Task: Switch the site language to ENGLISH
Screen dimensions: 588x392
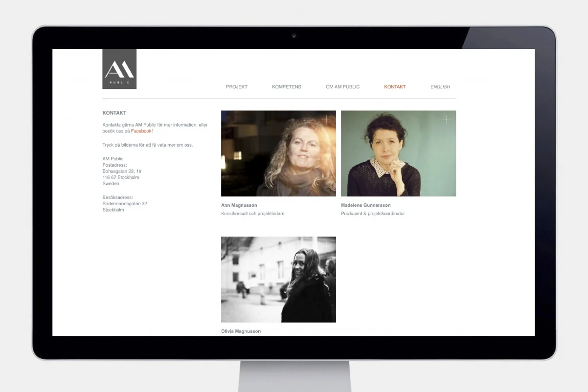Action: (440, 87)
